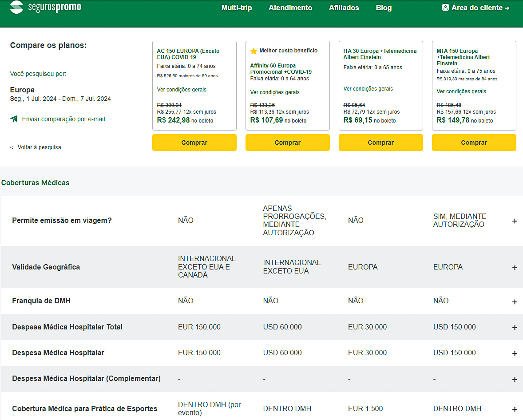Buy the MTA 150 Europa plan
The image size is (523, 420).
click(x=474, y=143)
